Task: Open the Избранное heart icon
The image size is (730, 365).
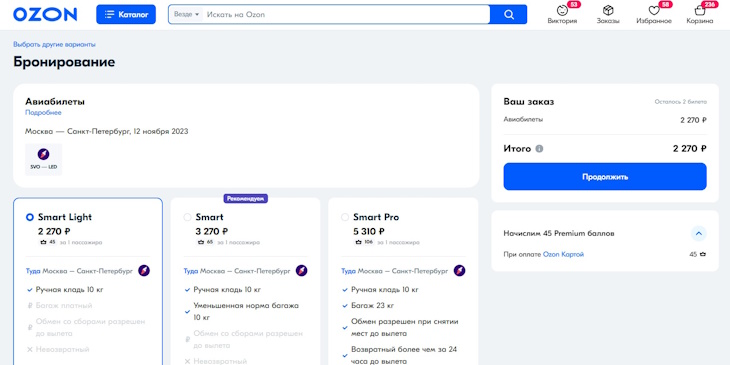Action: (654, 10)
